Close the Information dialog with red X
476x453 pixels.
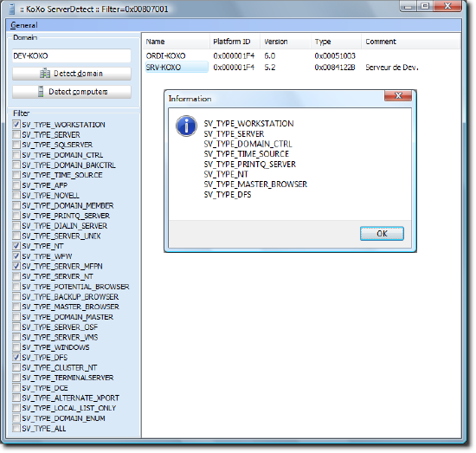398,95
